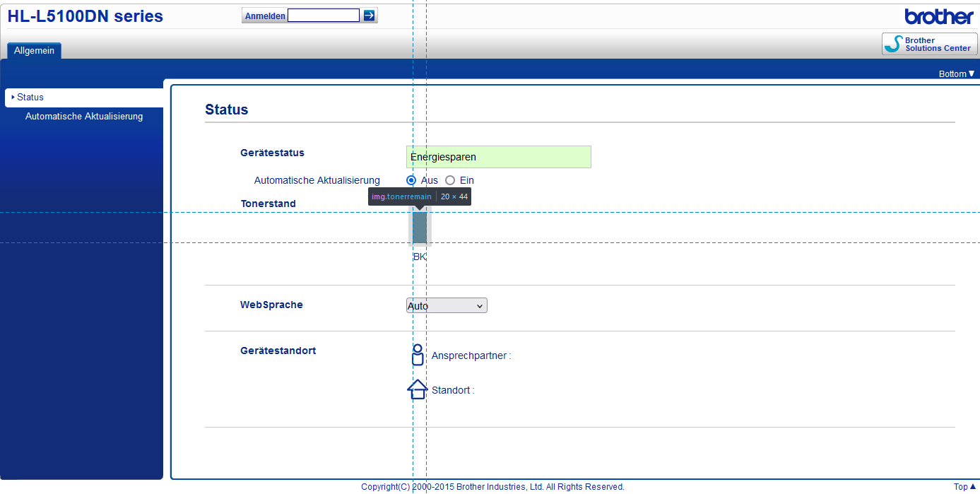Open Automatische Aktualisierung in the sidebar
This screenshot has width=980, height=494.
tap(84, 117)
